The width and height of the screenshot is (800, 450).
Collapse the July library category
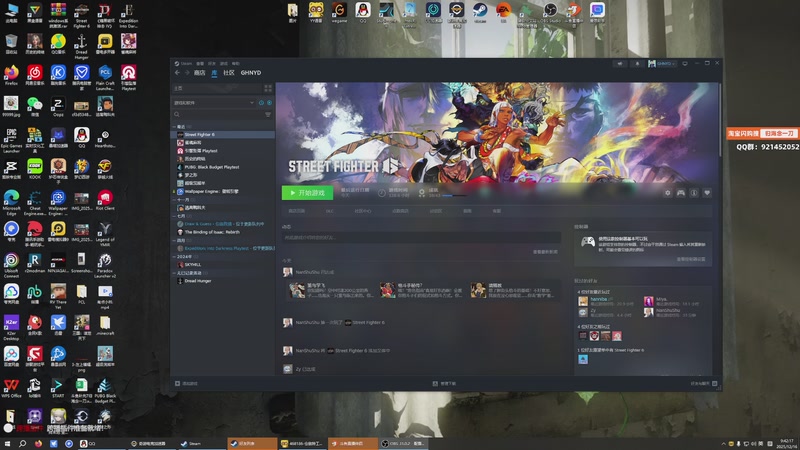point(174,216)
